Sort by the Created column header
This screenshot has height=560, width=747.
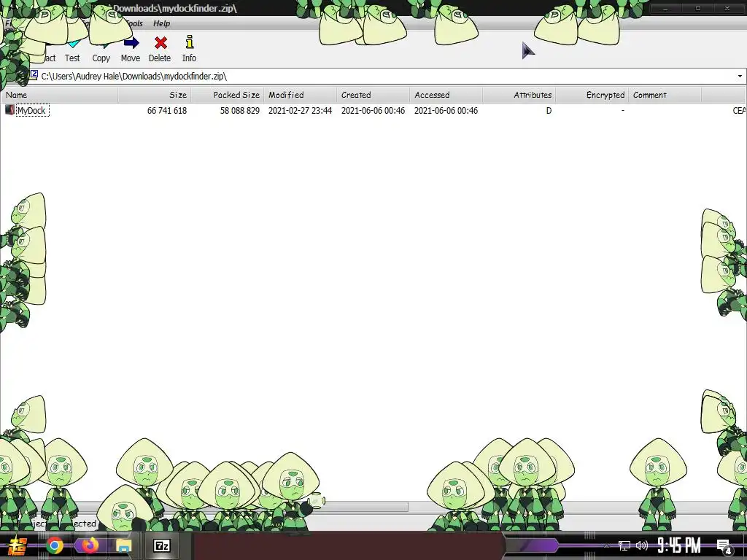373,95
